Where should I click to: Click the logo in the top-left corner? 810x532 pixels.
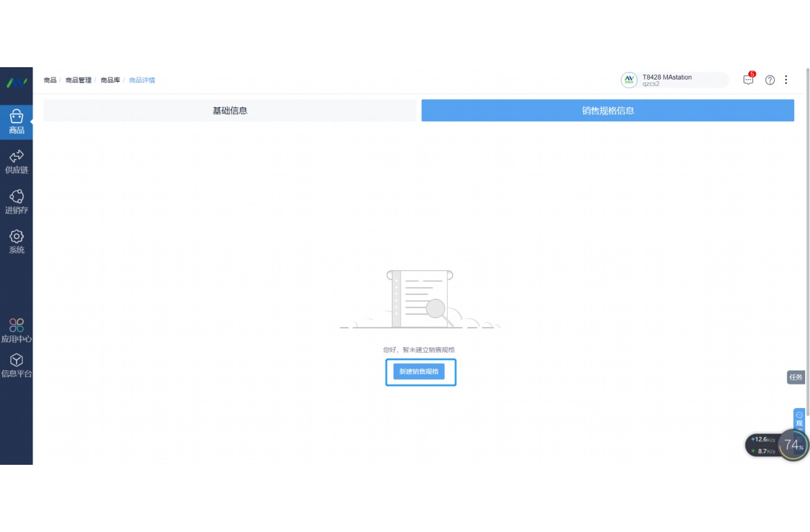16,83
